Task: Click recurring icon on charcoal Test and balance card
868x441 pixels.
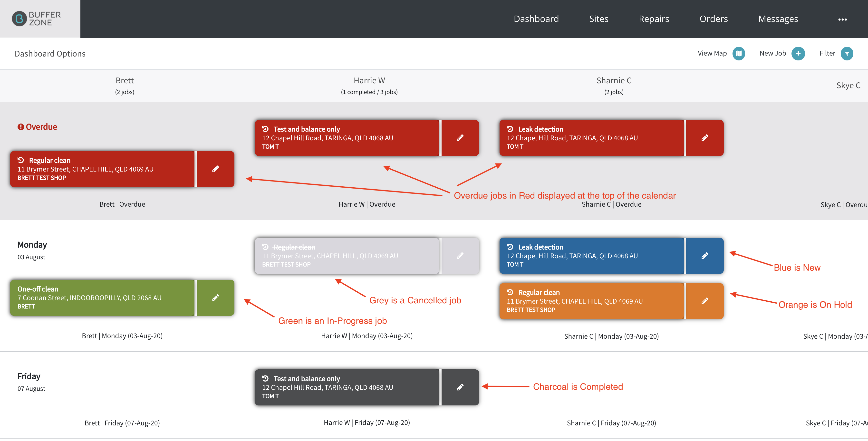Action: pyautogui.click(x=266, y=378)
